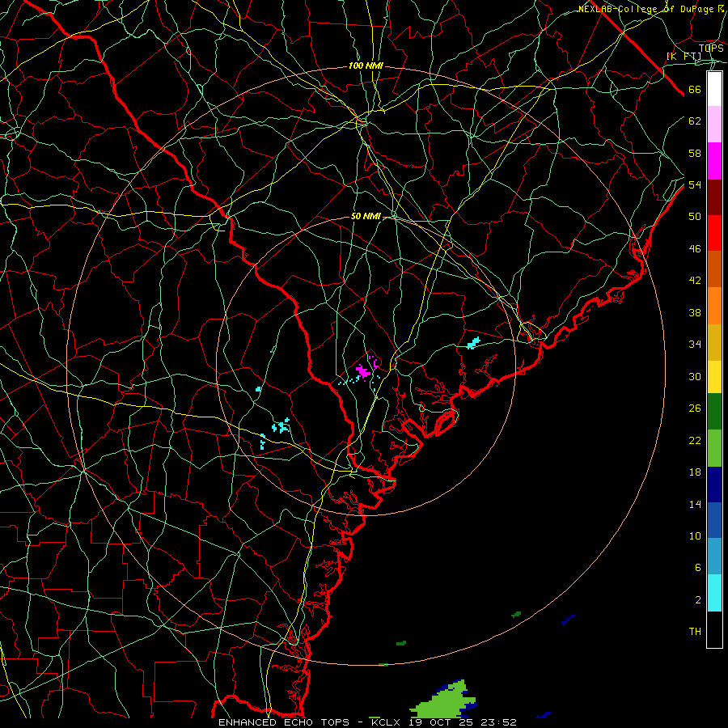Viewport: 728px width, 728px height.
Task: Click the legend value "66"
Action: click(x=695, y=89)
